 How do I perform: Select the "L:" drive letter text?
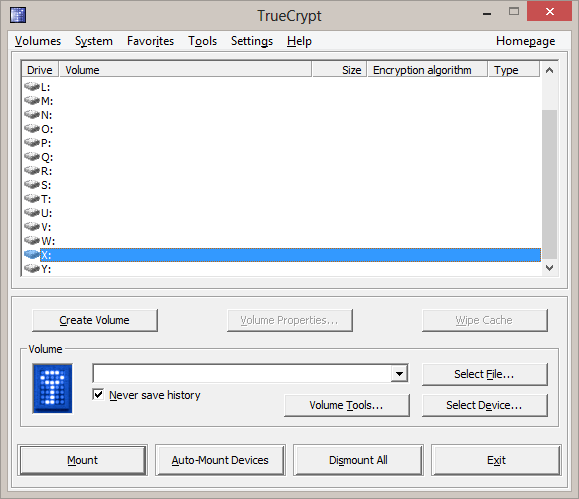click(x=45, y=88)
